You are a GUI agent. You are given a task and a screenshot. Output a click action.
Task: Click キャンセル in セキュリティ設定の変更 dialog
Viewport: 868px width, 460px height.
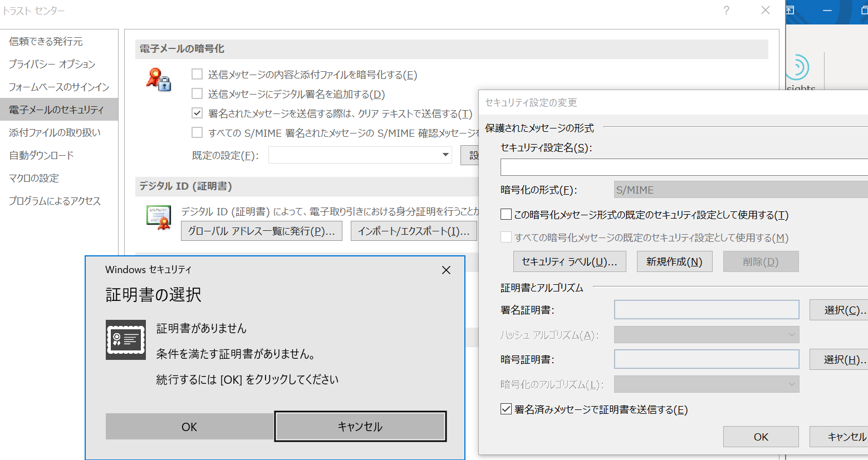pyautogui.click(x=838, y=437)
